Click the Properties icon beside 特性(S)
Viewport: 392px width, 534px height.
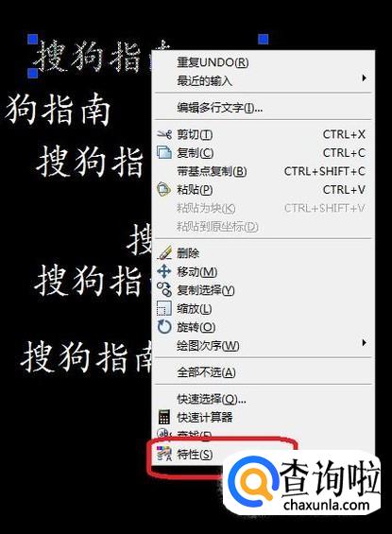click(164, 454)
